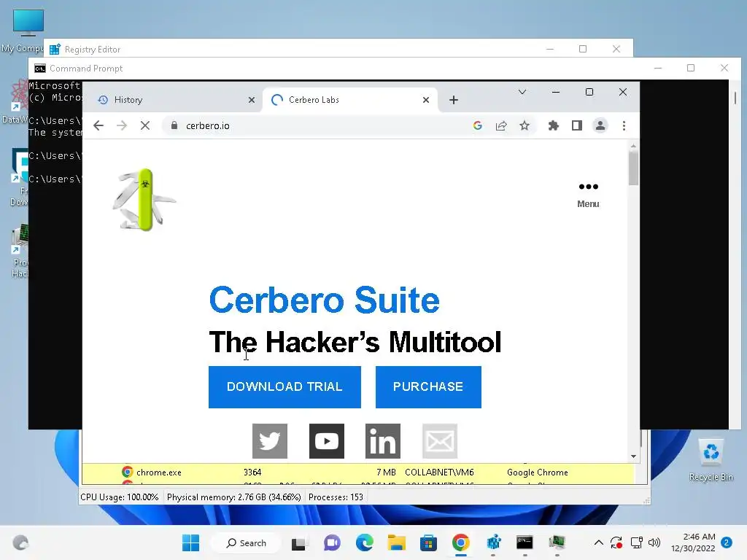Screen dimensions: 747x560
Task: Click the PURCHASE button
Action: tap(428, 386)
